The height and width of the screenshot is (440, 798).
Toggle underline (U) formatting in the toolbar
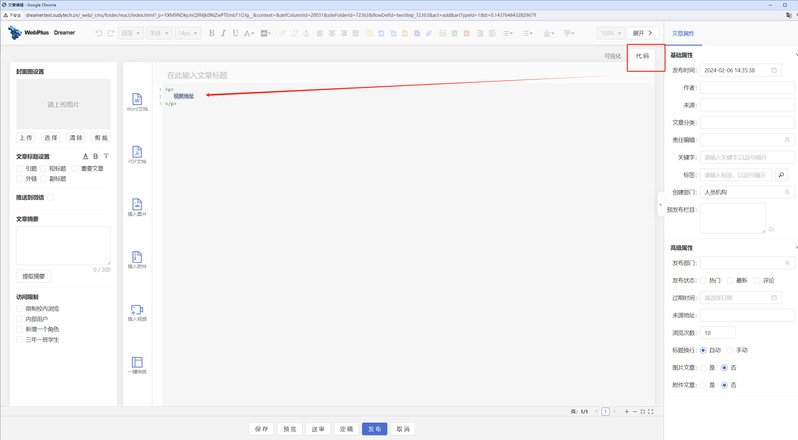[235, 33]
